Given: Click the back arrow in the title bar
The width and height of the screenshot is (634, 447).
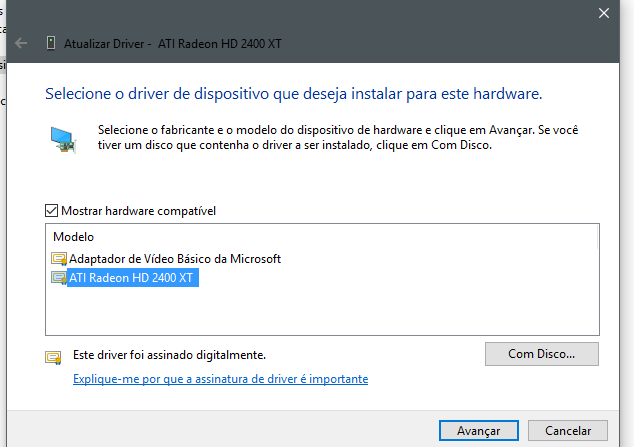Looking at the screenshot, I should click(x=21, y=43).
